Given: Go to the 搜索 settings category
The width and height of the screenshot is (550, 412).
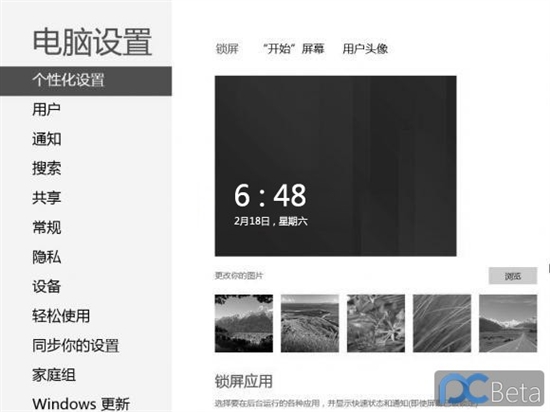Looking at the screenshot, I should click(x=47, y=169).
